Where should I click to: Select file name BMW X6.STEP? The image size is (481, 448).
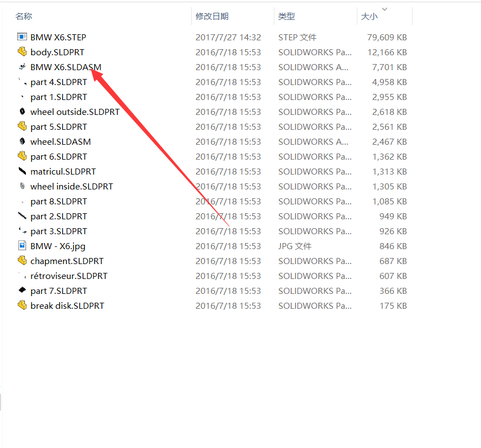tap(59, 38)
